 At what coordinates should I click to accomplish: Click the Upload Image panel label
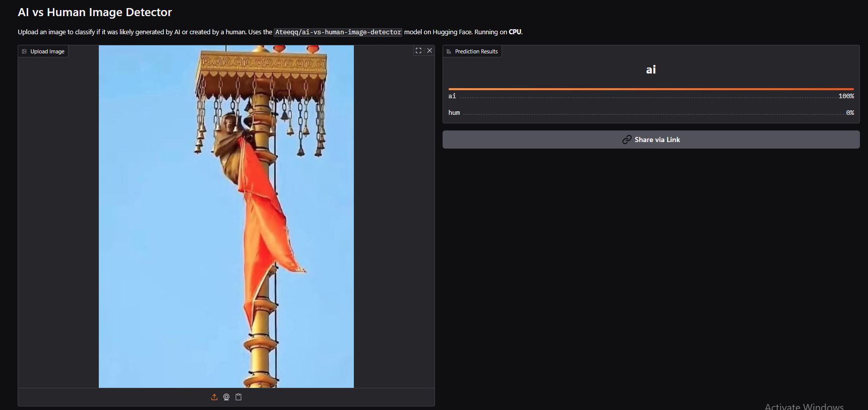tap(47, 51)
